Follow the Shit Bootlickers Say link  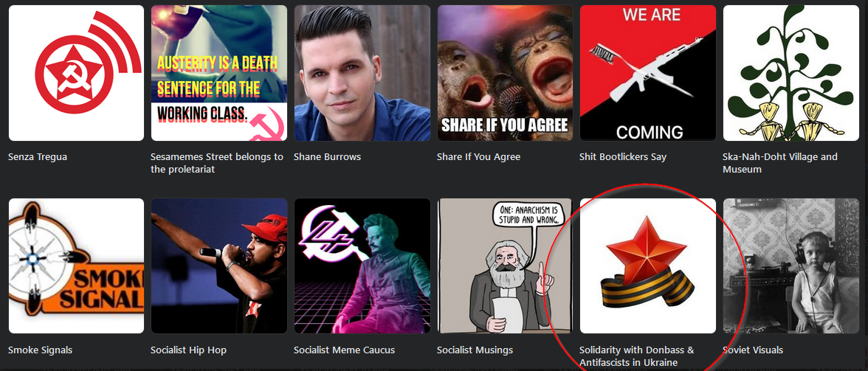pyautogui.click(x=623, y=157)
